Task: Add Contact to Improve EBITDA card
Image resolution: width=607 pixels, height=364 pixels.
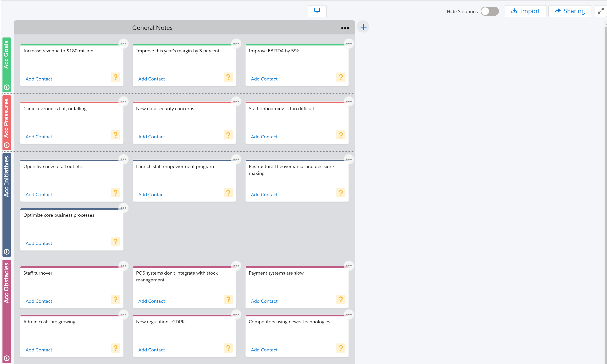Action: point(264,79)
